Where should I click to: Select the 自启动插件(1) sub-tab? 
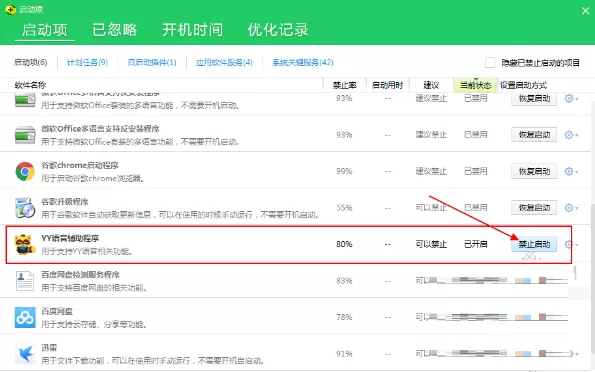(152, 62)
